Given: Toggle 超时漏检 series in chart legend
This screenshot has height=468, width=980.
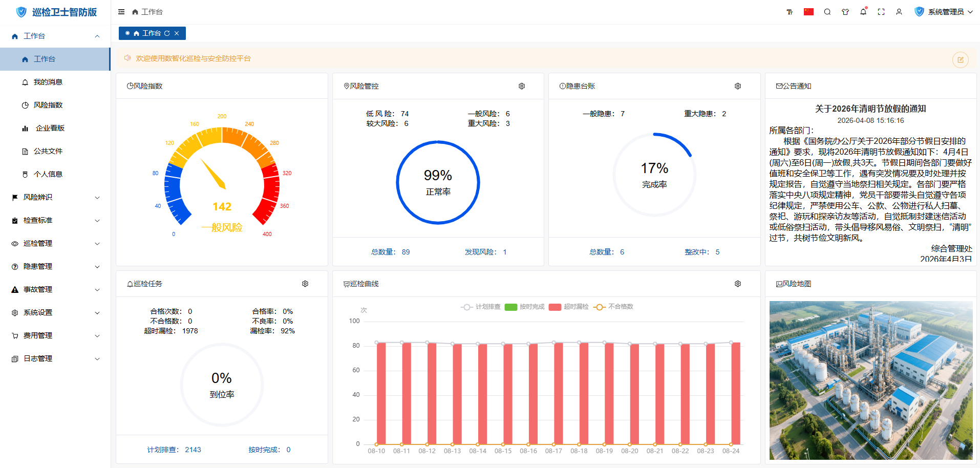Looking at the screenshot, I should (x=568, y=307).
